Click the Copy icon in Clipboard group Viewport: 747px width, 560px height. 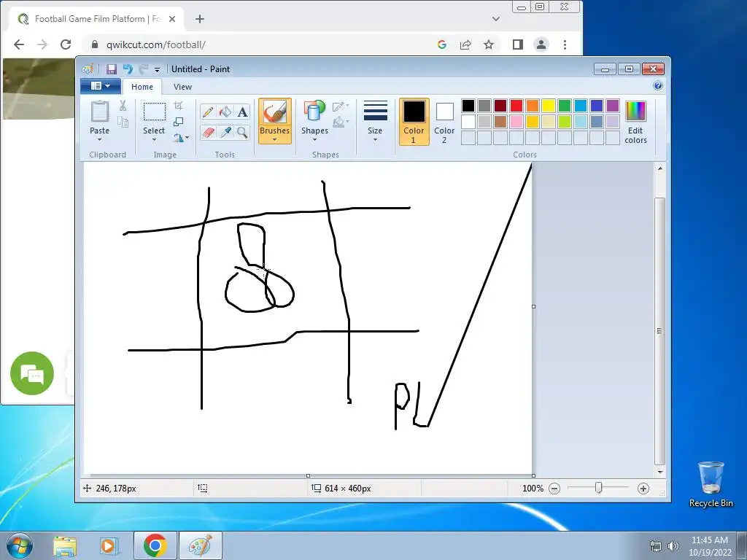pyautogui.click(x=123, y=122)
